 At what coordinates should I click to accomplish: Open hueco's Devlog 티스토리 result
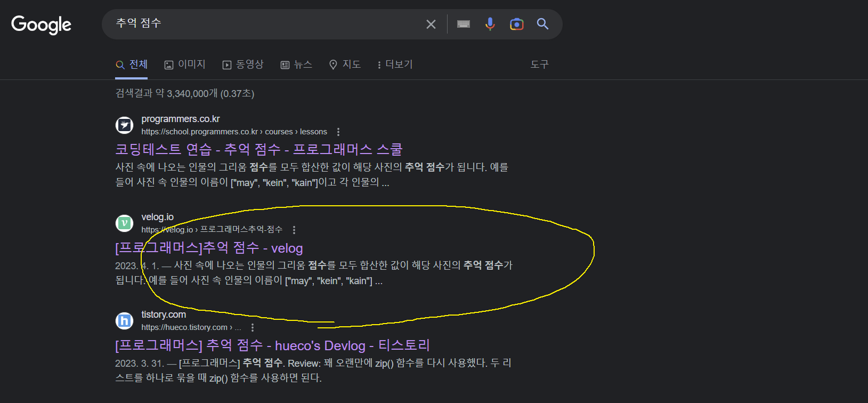(272, 345)
